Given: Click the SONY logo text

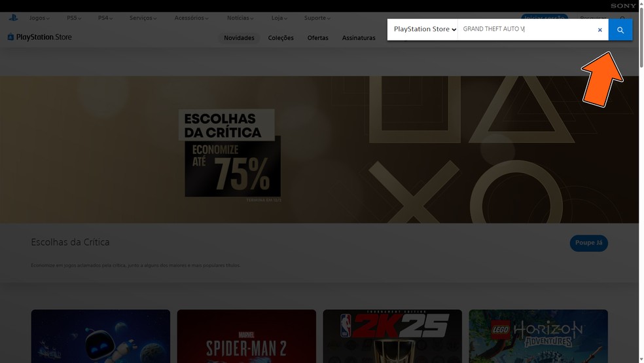Looking at the screenshot, I should click(x=623, y=6).
